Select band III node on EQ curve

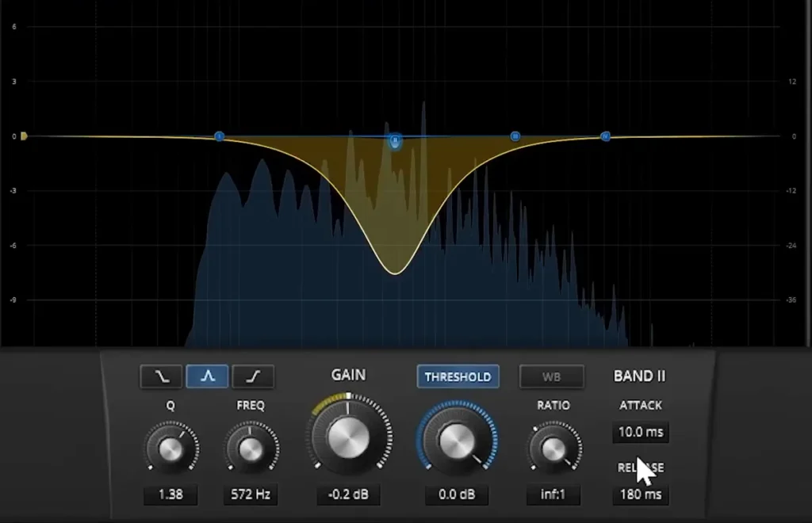pos(515,136)
